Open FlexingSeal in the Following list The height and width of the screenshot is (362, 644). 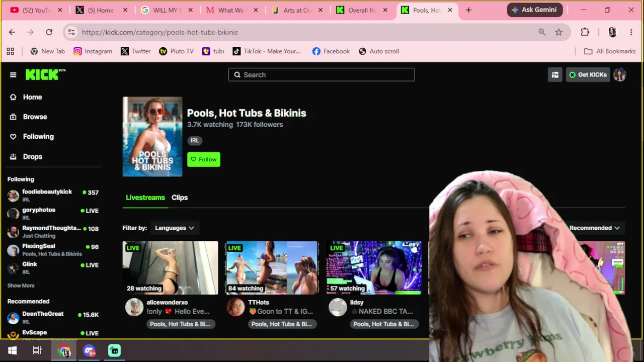pos(53,249)
